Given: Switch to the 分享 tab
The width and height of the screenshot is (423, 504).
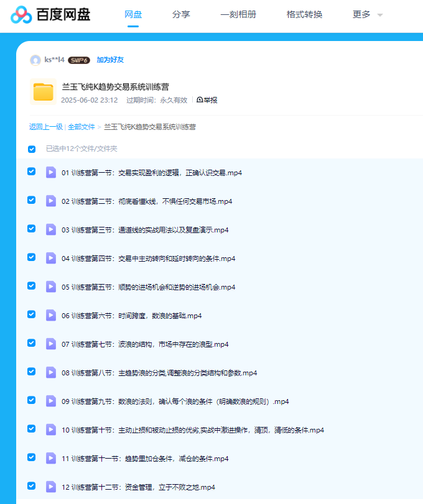Looking at the screenshot, I should [x=181, y=14].
